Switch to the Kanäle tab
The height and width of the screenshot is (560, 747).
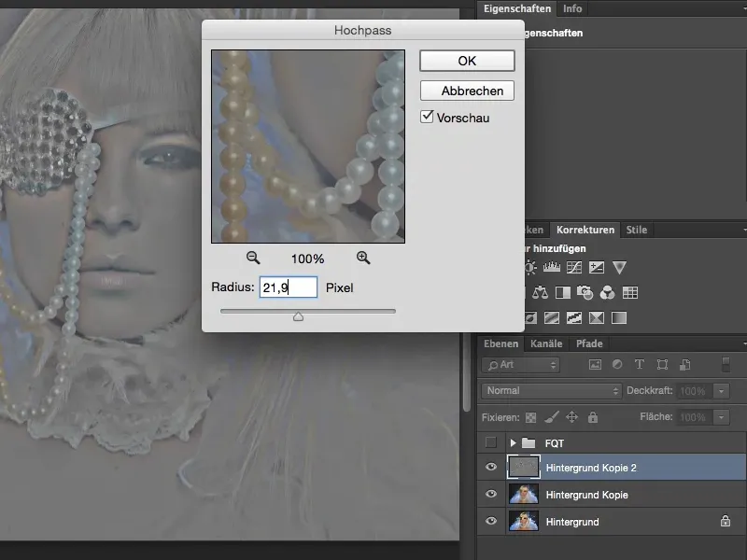546,343
